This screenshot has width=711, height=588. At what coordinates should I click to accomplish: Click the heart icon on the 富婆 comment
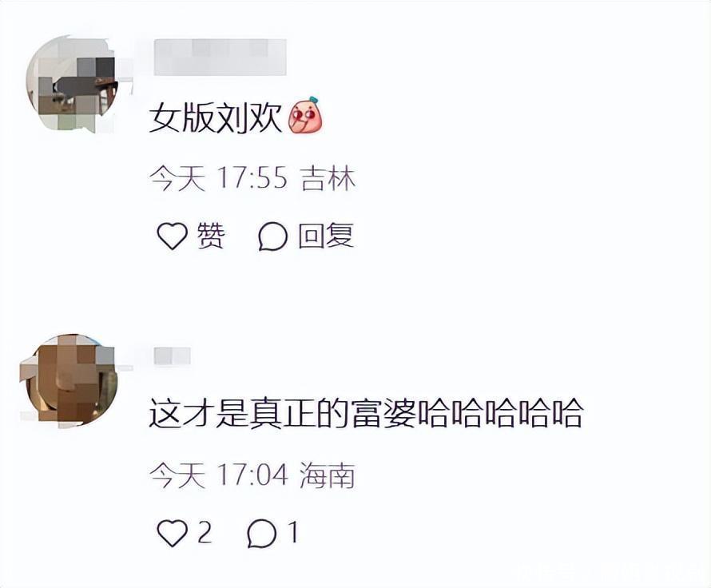172,533
